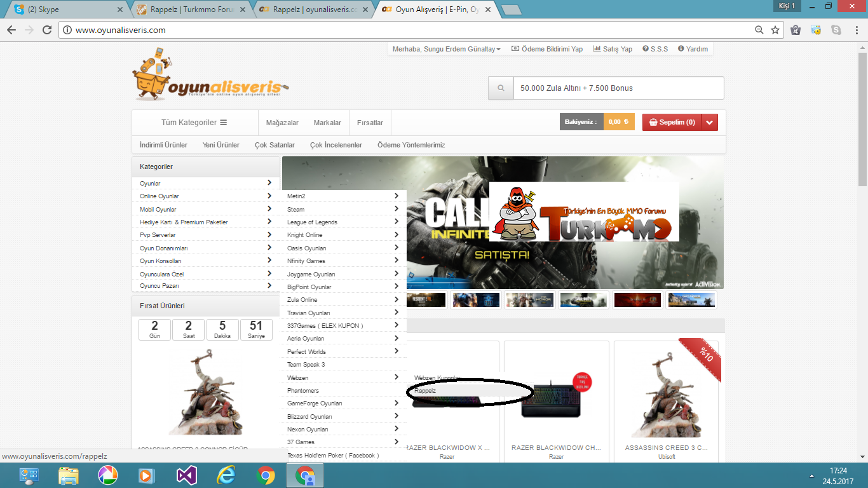Select Metin2 in the submenu

(x=343, y=196)
